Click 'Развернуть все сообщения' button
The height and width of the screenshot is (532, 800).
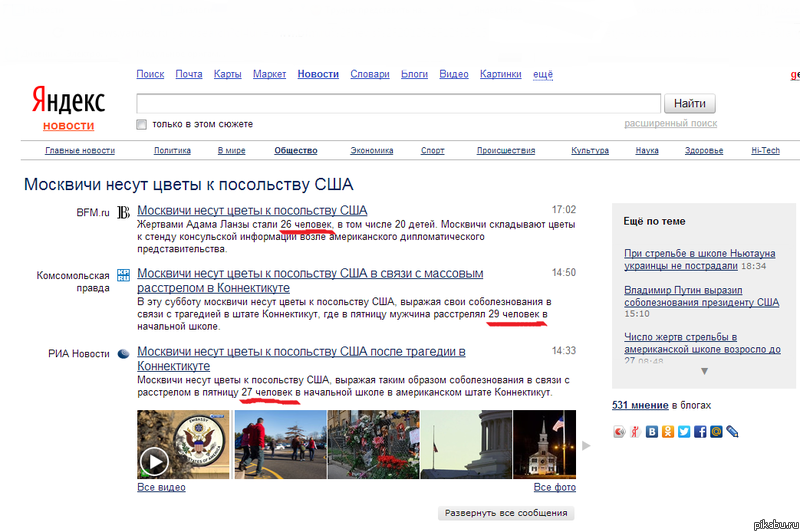506,513
